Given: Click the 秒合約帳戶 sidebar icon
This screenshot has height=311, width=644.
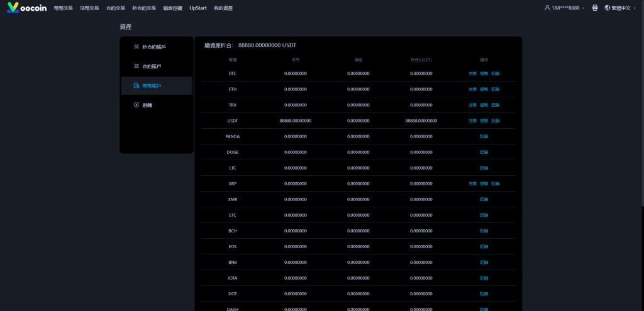Looking at the screenshot, I should [136, 46].
